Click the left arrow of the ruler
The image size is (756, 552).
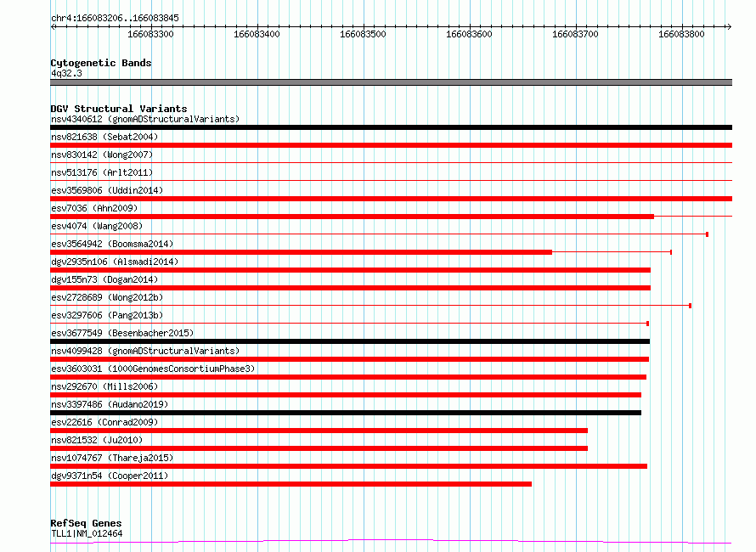(x=54, y=27)
